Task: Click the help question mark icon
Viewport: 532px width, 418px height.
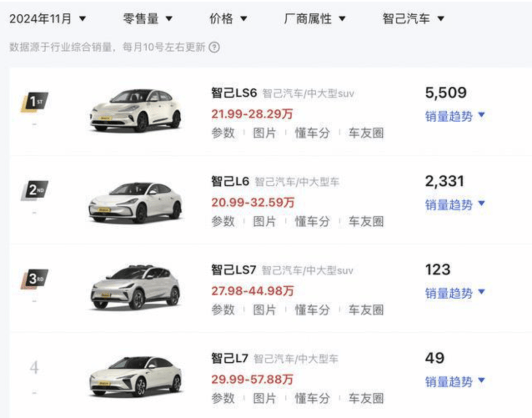Action: tap(214, 47)
